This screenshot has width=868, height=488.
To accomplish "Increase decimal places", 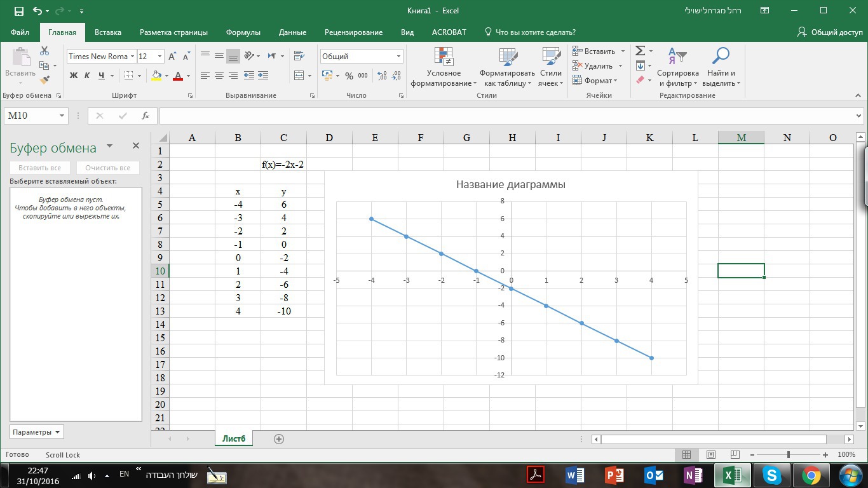I will [x=382, y=76].
